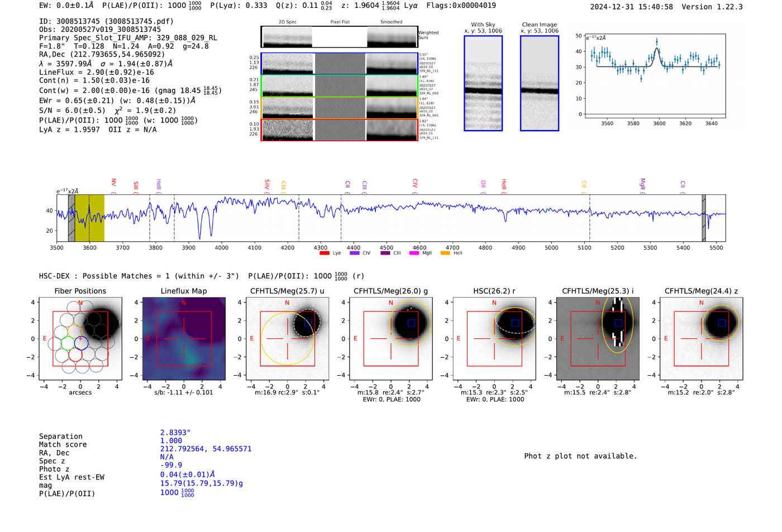
Task: Click the s/b: -1.11 +/- 0.101 caption
Action: (x=184, y=392)
